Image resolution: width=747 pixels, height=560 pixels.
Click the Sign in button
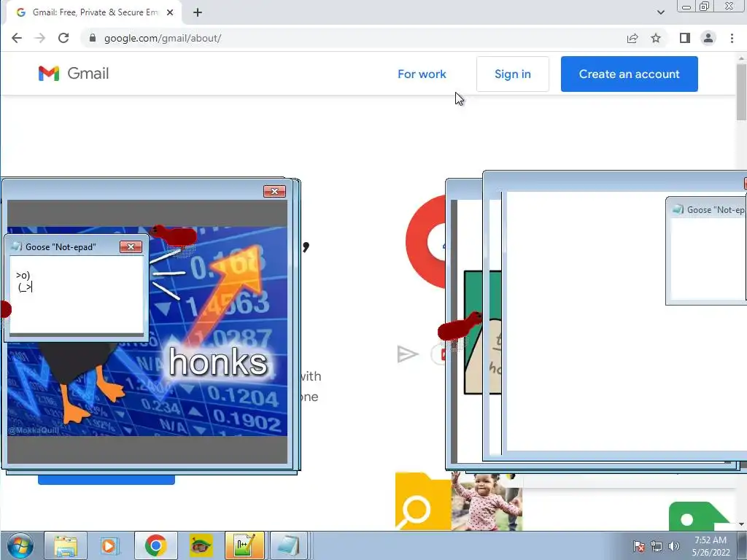click(513, 74)
